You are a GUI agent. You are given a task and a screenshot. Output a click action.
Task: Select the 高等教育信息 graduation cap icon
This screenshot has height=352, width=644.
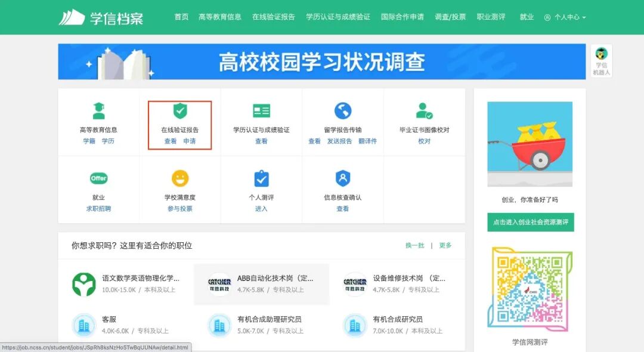[x=97, y=110]
